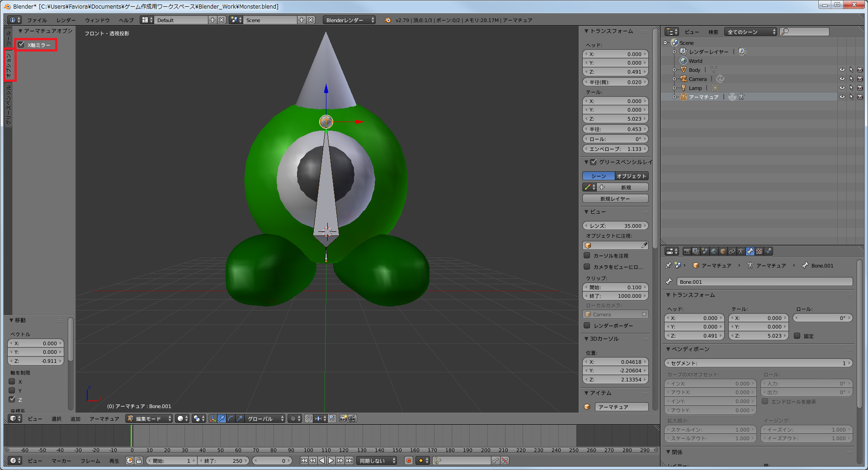Click the OpenGL render image camera icon
Screen dimensions: 868x470
point(343,418)
